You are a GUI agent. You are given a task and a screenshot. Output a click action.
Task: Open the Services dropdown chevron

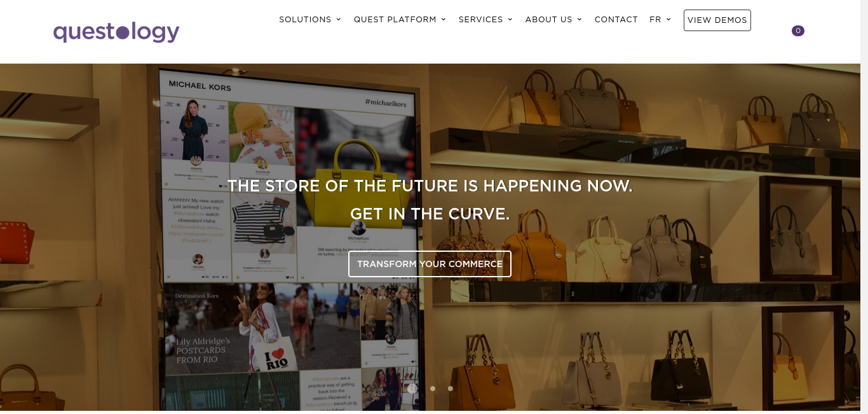[510, 20]
